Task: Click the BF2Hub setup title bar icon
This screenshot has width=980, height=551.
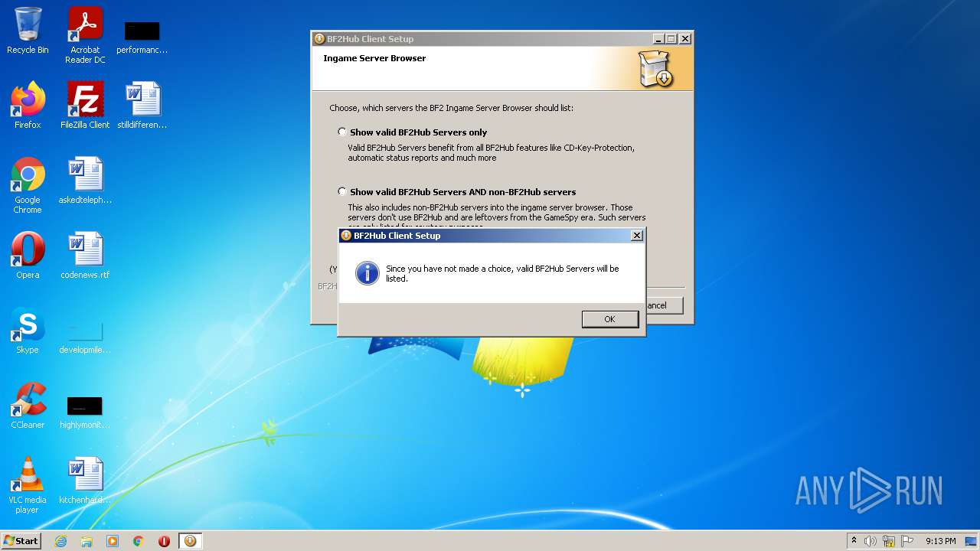Action: 319,39
